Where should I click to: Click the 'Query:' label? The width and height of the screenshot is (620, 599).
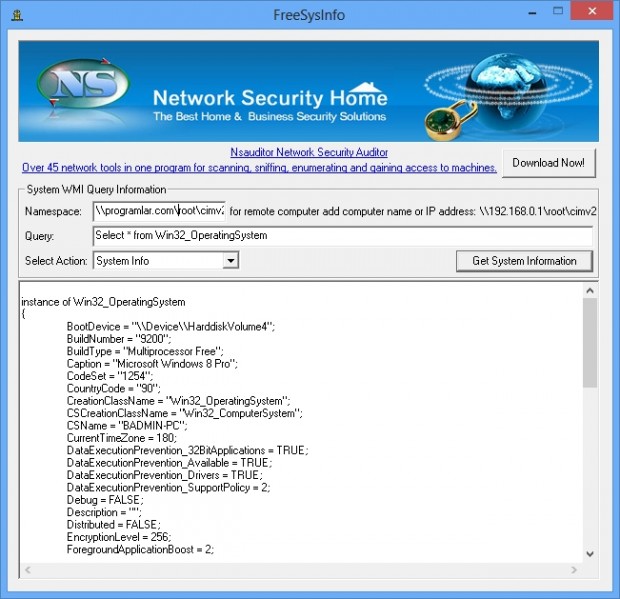point(39,236)
